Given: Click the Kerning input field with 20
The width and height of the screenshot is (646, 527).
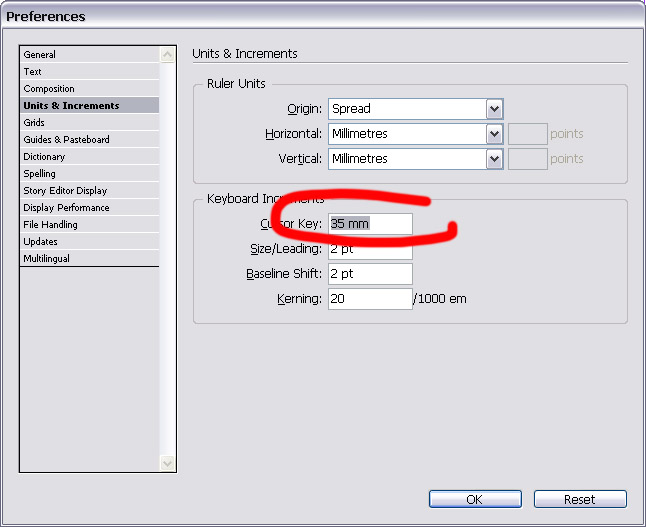Looking at the screenshot, I should [370, 299].
